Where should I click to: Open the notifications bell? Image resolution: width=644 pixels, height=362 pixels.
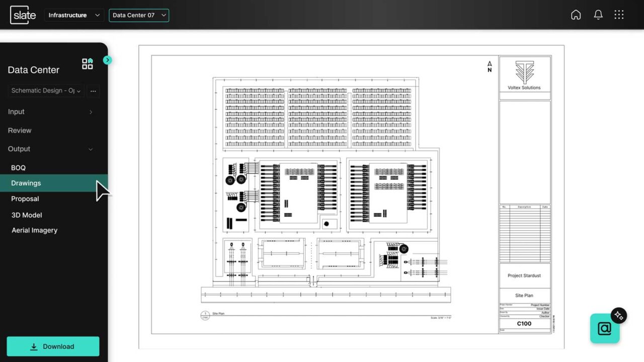click(x=598, y=15)
